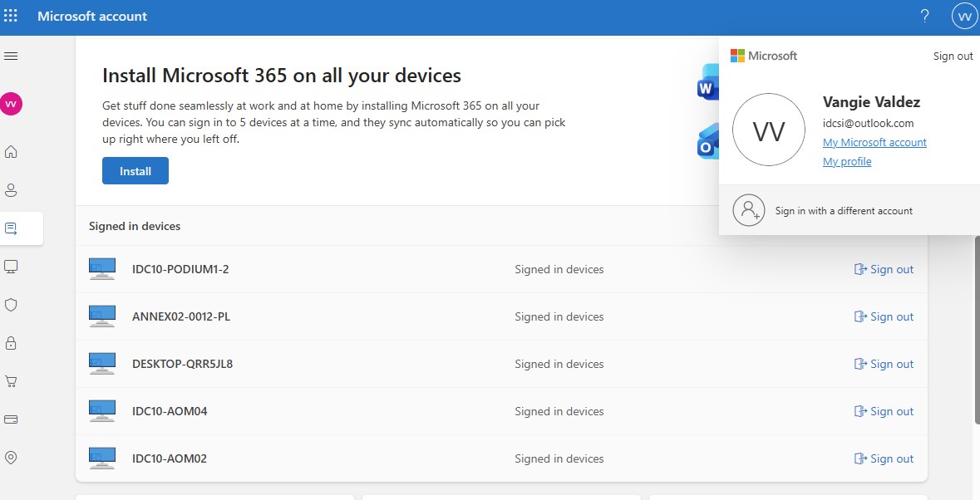
Task: Sign out of IDC10-PODIUM1-2 device
Action: click(884, 269)
